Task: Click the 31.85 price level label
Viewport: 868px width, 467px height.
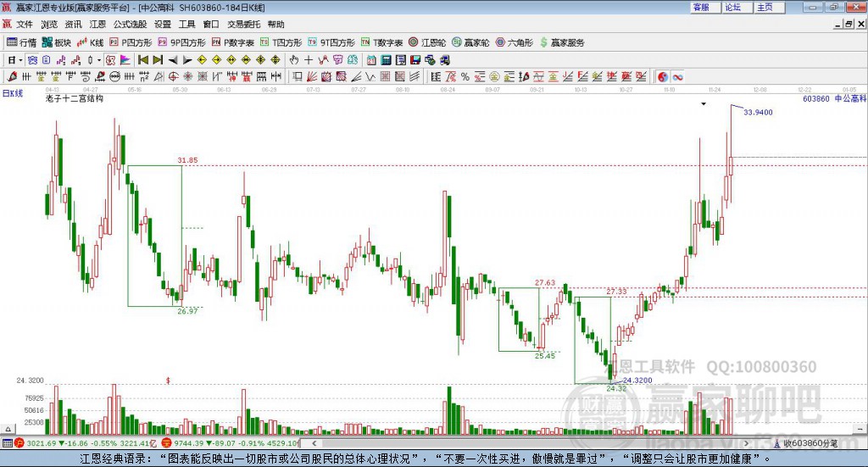Action: coord(187,160)
